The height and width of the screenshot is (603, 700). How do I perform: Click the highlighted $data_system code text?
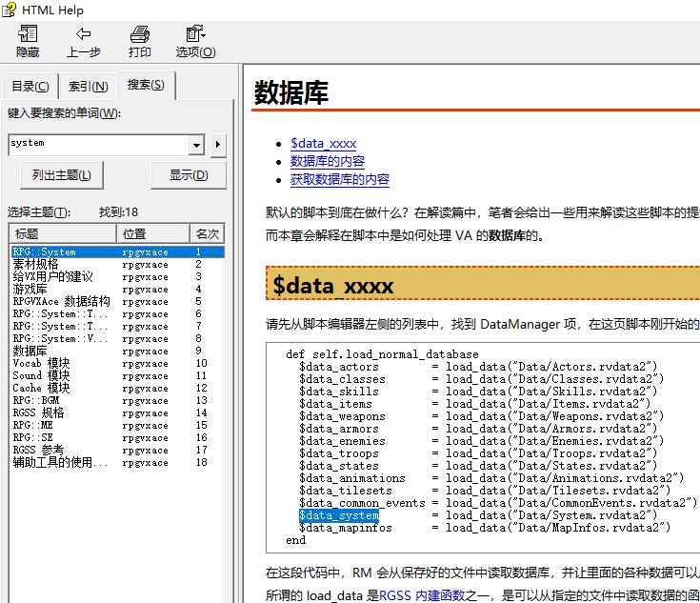tap(339, 515)
